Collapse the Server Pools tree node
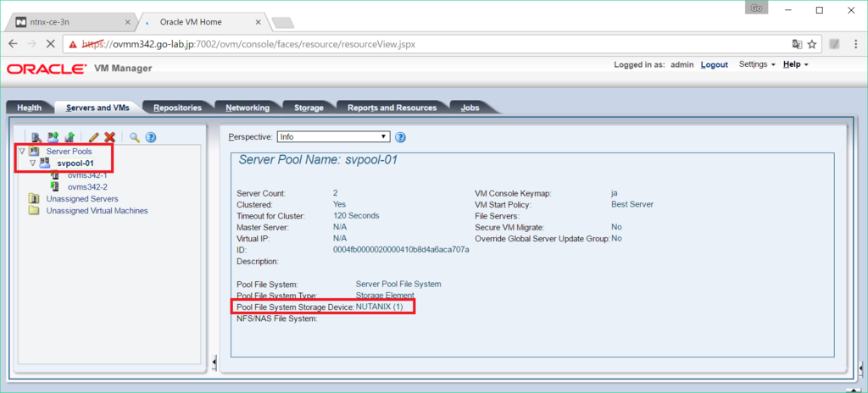Image resolution: width=868 pixels, height=393 pixels. (21, 151)
